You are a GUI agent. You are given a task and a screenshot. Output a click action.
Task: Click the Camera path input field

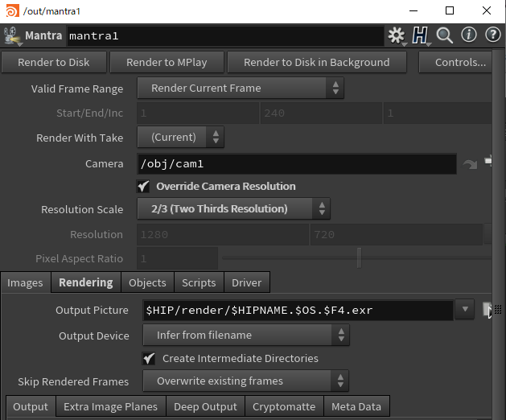297,164
